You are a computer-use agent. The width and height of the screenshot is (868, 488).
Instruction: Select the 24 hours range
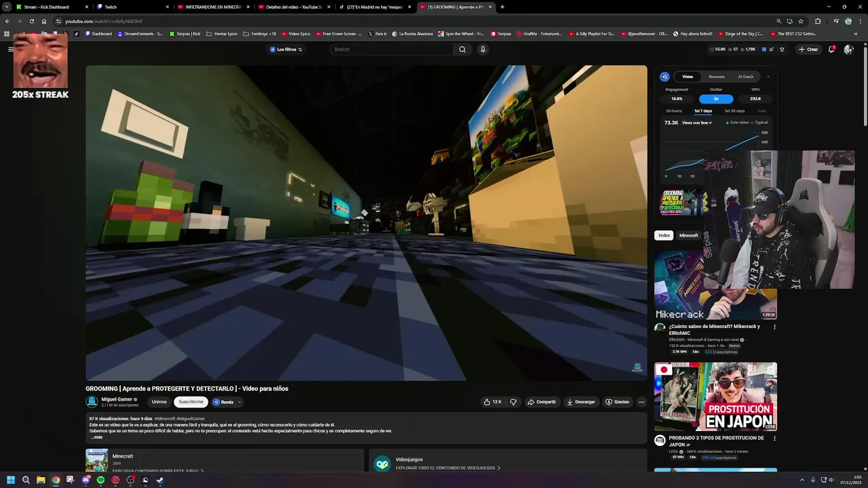[674, 110]
